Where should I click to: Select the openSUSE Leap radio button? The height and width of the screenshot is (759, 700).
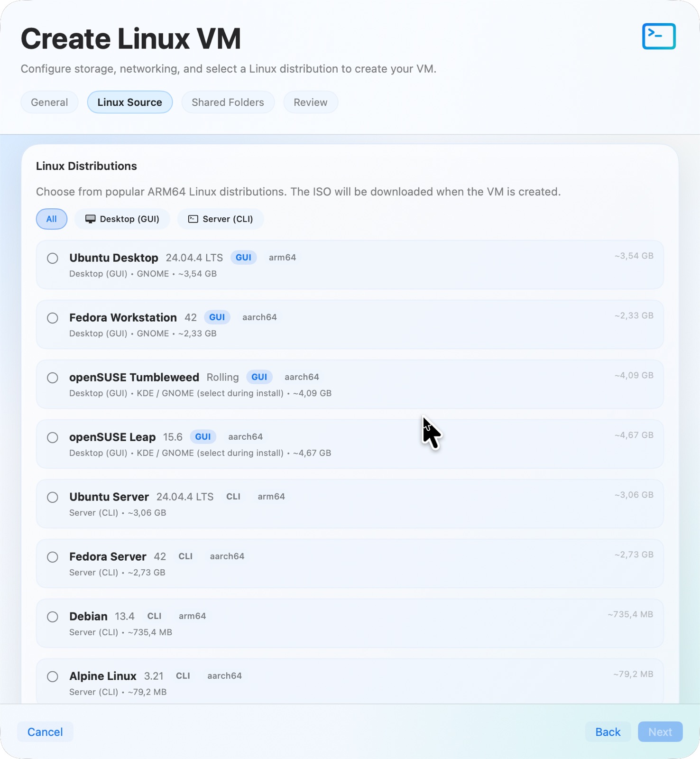(53, 437)
